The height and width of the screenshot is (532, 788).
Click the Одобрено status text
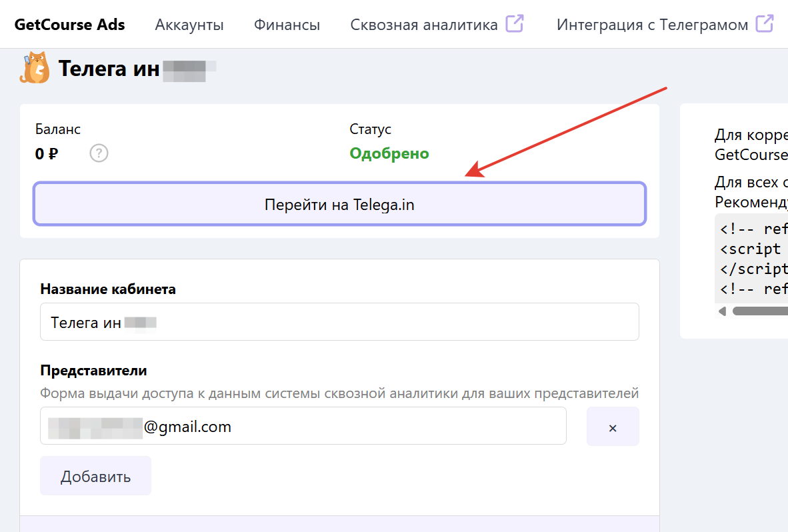[389, 153]
